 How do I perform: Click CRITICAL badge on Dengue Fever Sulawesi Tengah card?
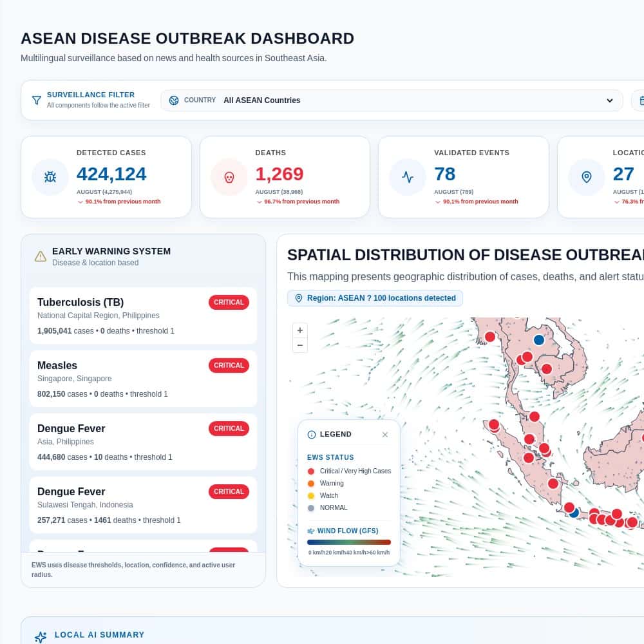229,491
